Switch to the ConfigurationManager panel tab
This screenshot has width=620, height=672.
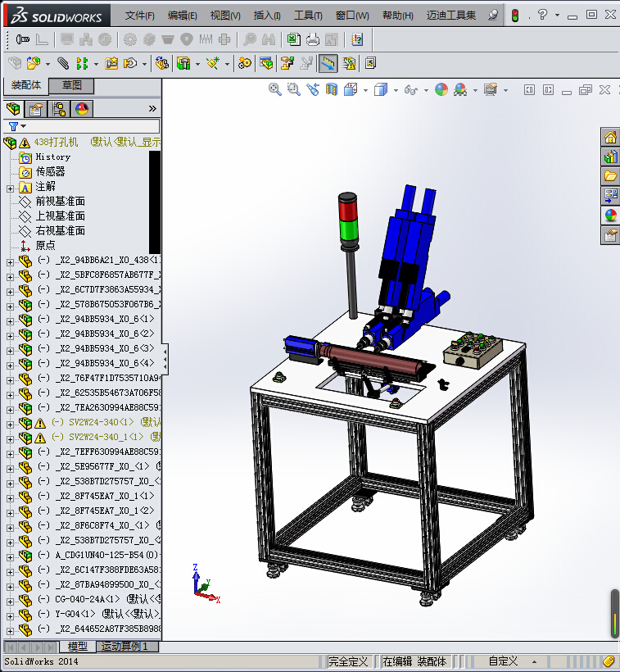pos(59,109)
